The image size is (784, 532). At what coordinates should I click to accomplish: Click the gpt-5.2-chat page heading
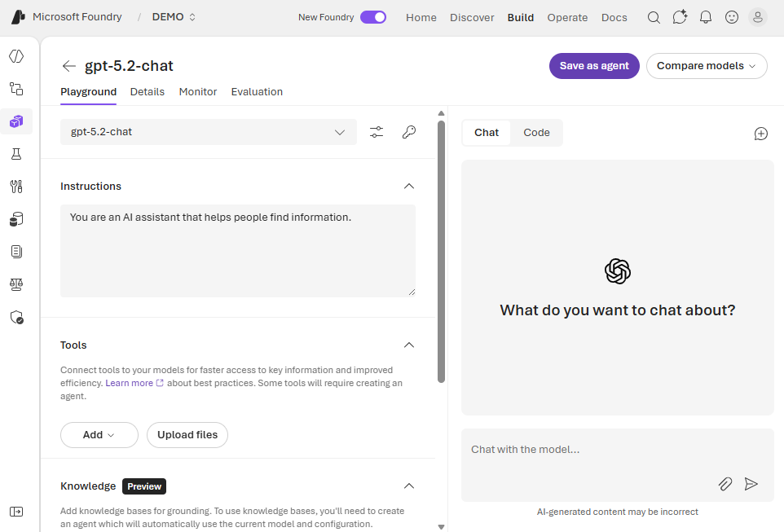coord(129,66)
